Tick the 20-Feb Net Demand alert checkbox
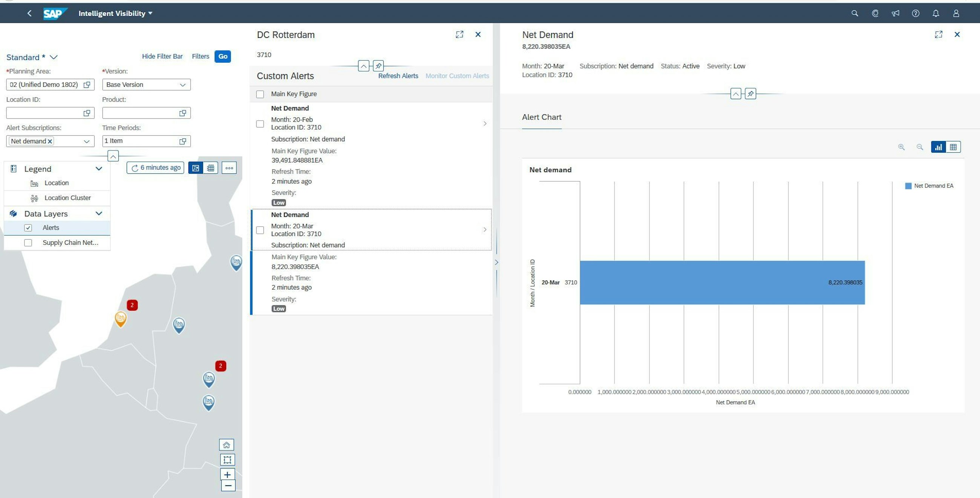Screen dimensions: 980x498 coord(260,124)
